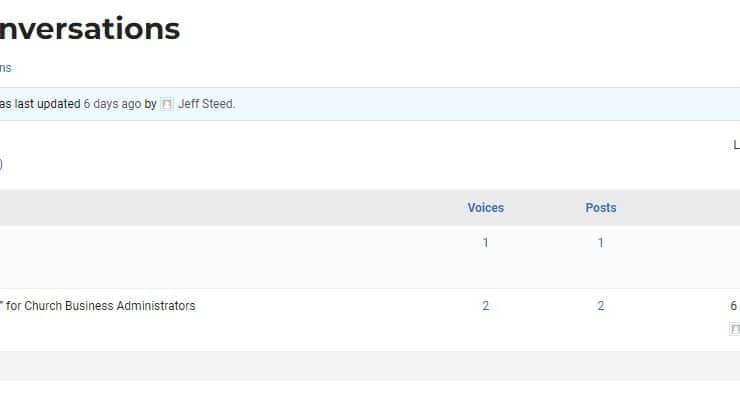740x399 pixels.
Task: Open the 'for Church Business Administrators' topic
Action: pyautogui.click(x=98, y=306)
